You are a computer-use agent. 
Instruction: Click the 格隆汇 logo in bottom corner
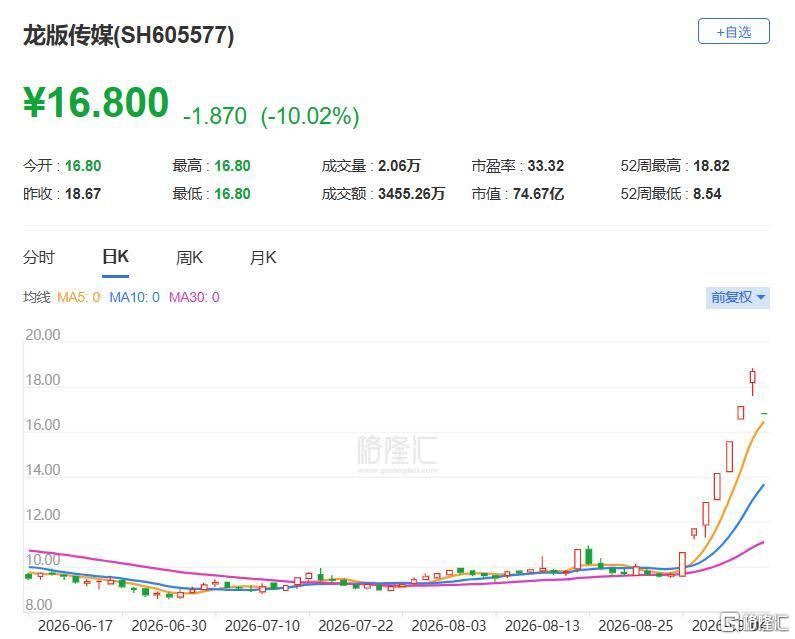pyautogui.click(x=755, y=622)
